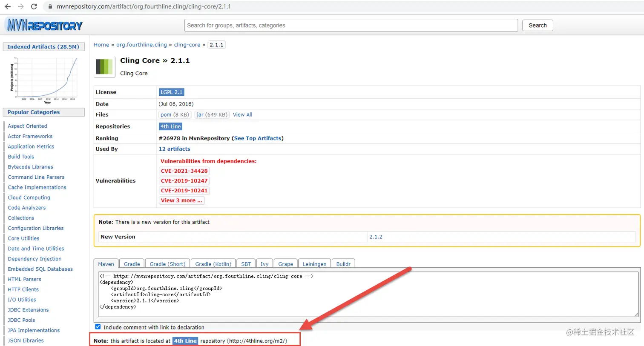
Task: Open the indexed artifacts growth chart
Action: (44, 80)
